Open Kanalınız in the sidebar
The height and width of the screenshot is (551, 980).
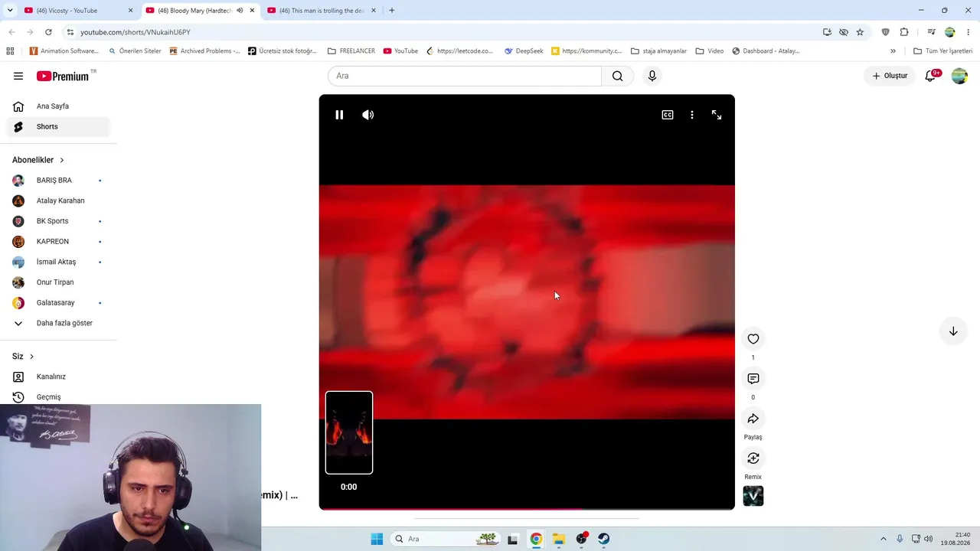(58, 377)
